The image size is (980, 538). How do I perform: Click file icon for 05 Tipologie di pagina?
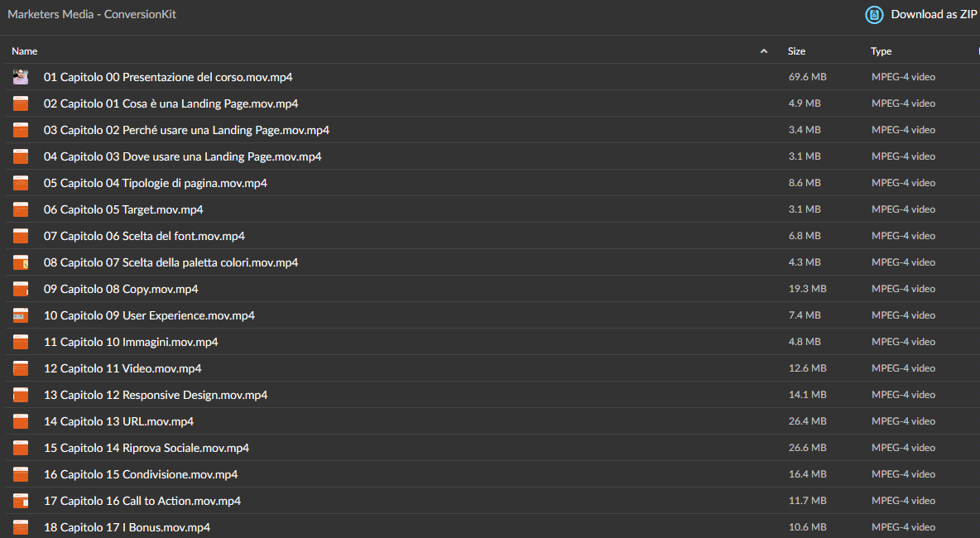(21, 183)
